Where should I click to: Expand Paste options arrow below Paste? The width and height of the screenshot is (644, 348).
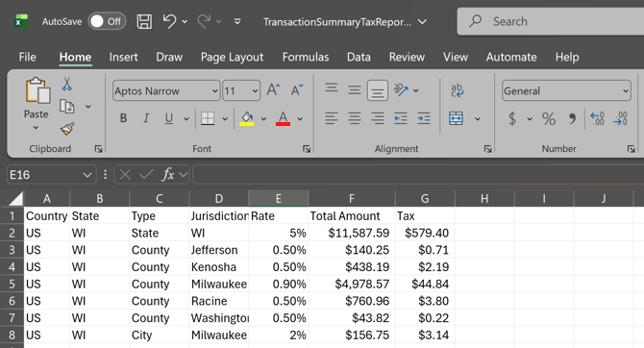36,128
